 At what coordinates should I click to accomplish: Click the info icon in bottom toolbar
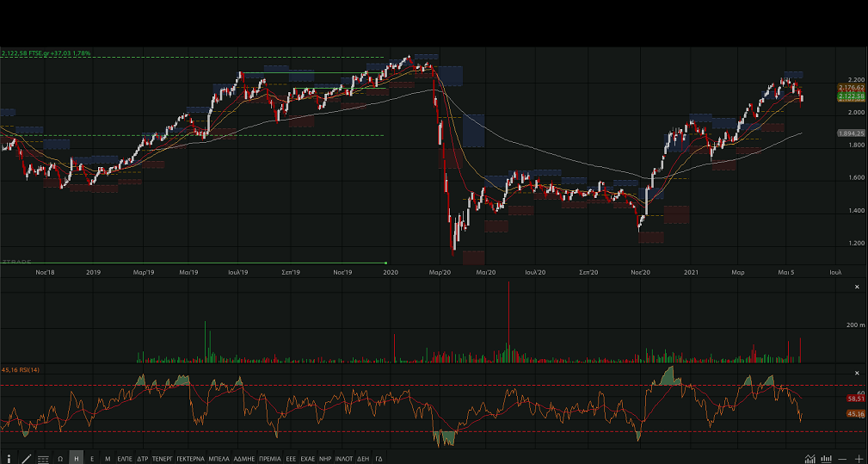click(x=9, y=459)
